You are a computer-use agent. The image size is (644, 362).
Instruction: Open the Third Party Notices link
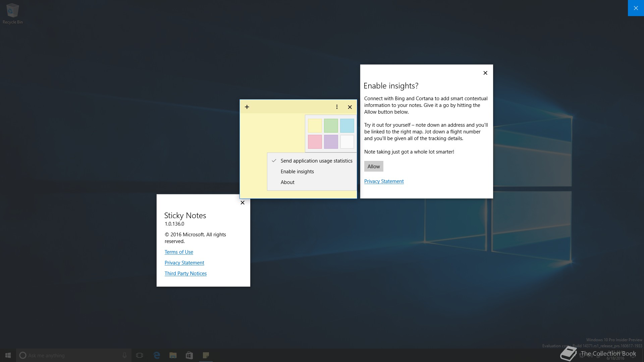click(x=185, y=274)
